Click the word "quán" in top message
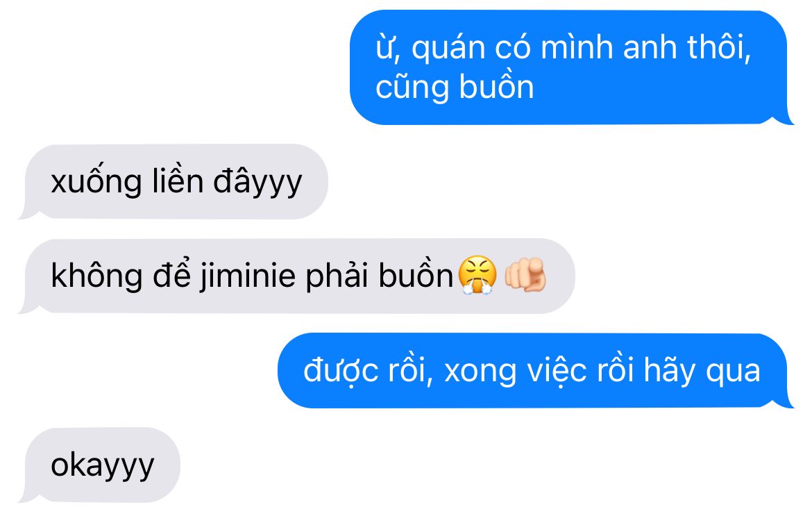Viewport: 812px width, 516px height. [x=448, y=49]
